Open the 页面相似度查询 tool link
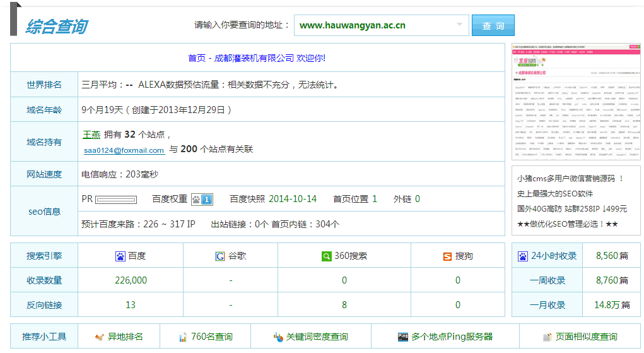The width and height of the screenshot is (644, 353). point(586,337)
